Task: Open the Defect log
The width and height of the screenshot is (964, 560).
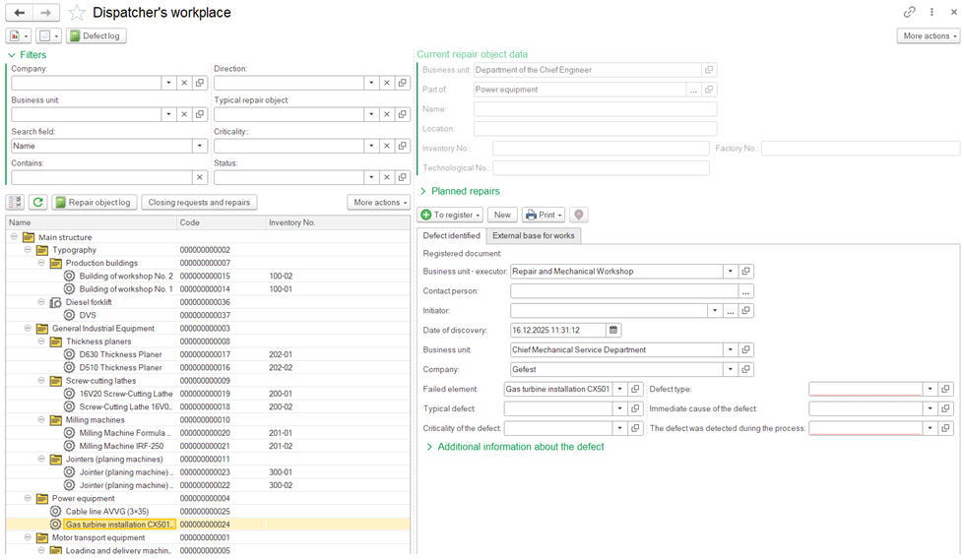Action: tap(96, 36)
